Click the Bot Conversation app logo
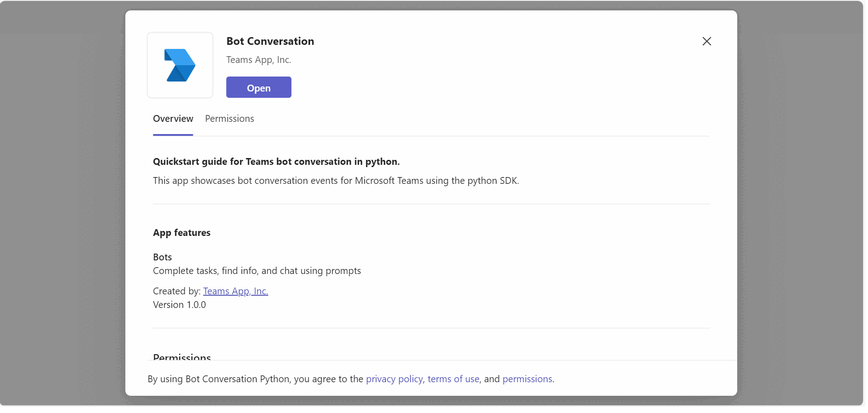Screen dimensions: 868x413 point(180,65)
